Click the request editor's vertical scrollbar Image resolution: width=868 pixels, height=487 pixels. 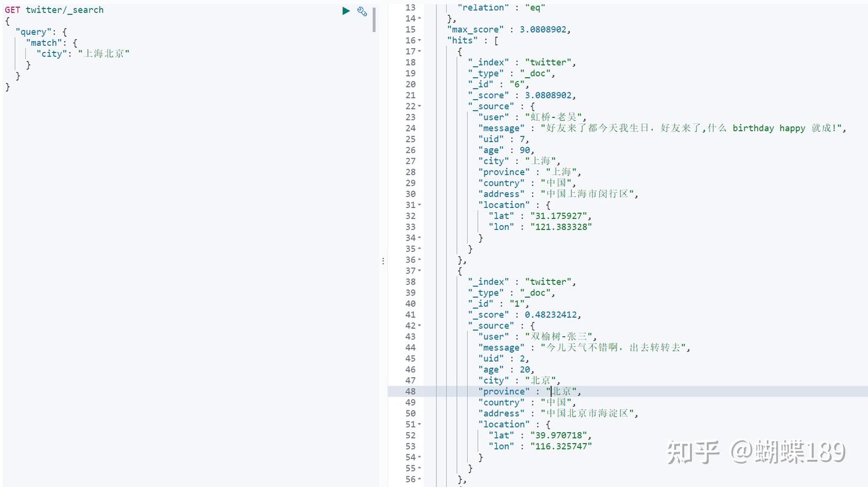click(374, 19)
